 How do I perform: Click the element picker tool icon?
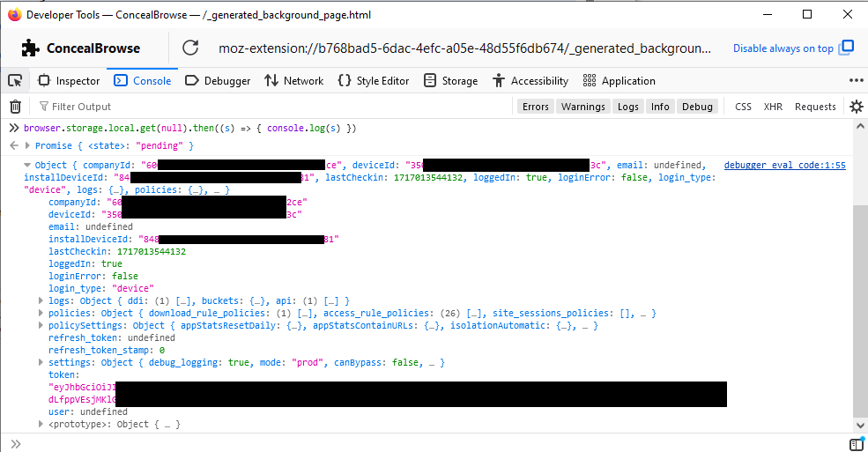click(x=15, y=81)
